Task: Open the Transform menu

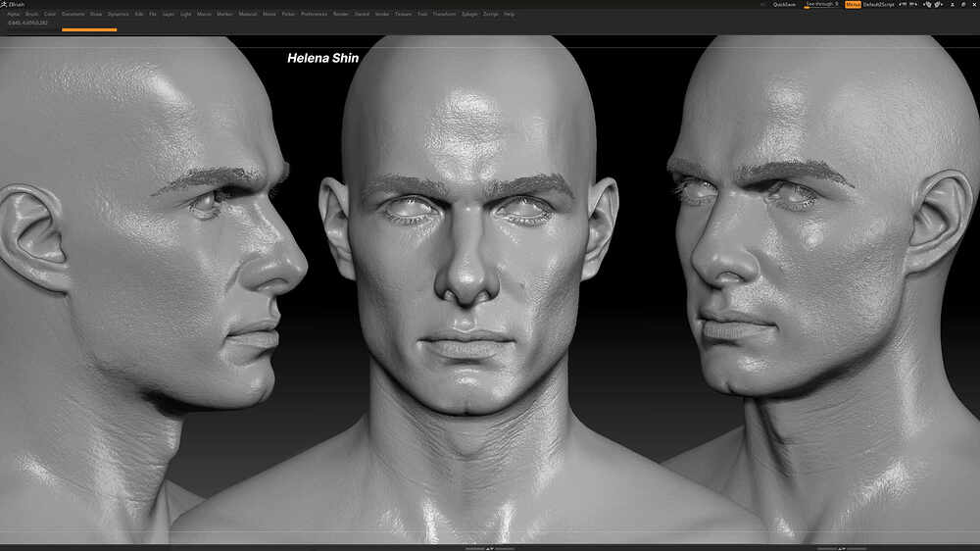Action: coord(444,14)
